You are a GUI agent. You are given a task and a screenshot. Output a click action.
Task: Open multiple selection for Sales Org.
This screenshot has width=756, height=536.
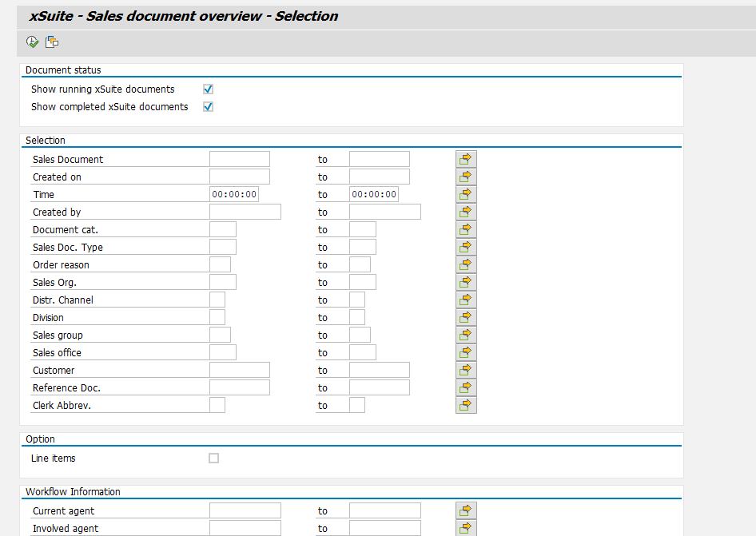point(466,281)
